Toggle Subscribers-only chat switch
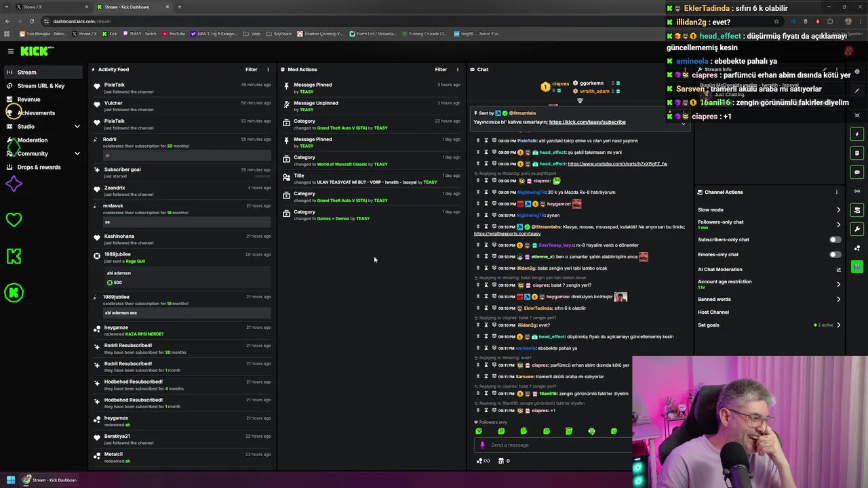 tap(835, 239)
